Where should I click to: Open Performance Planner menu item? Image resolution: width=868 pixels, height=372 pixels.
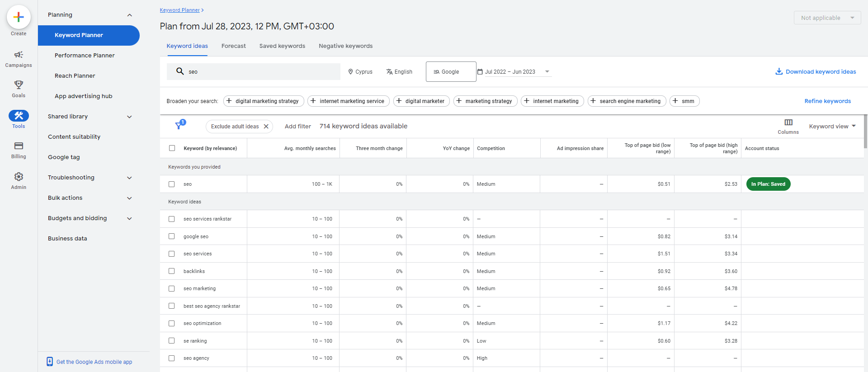click(85, 55)
